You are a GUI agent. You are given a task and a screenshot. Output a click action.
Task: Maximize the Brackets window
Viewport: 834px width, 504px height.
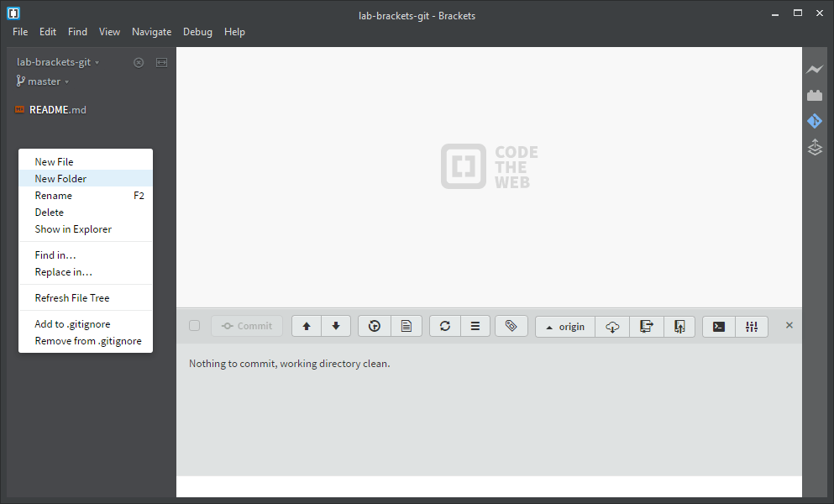pos(798,13)
